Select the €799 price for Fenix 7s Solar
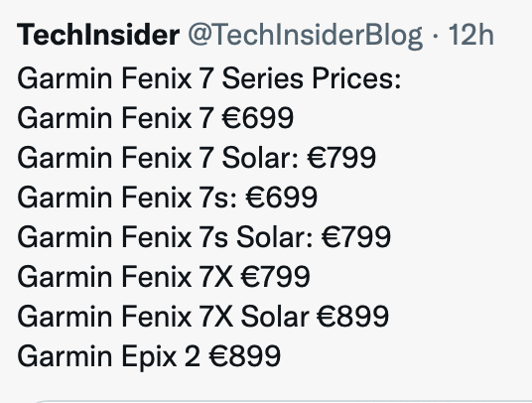The image size is (532, 403). 356,237
